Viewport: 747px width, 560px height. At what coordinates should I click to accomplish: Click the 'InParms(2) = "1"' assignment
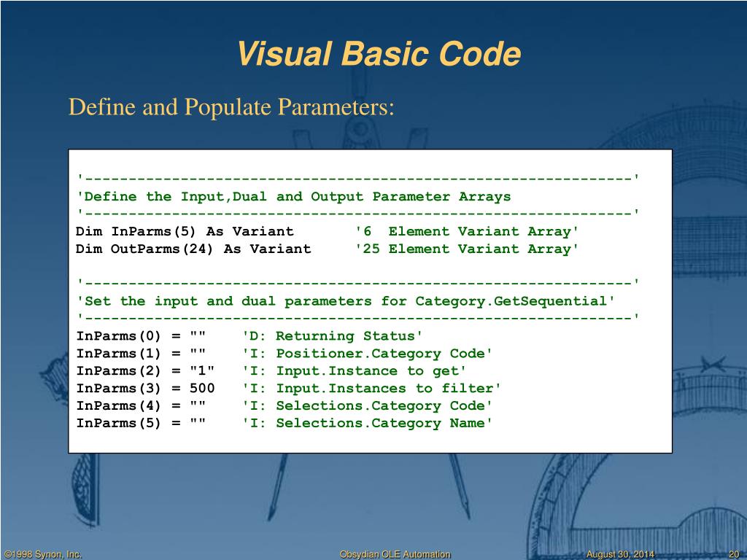tap(145, 371)
